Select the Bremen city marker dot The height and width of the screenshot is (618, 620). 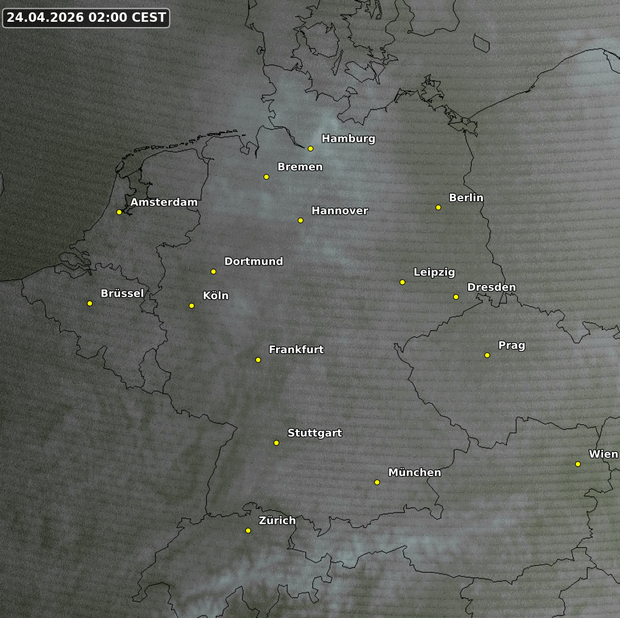coord(266,177)
